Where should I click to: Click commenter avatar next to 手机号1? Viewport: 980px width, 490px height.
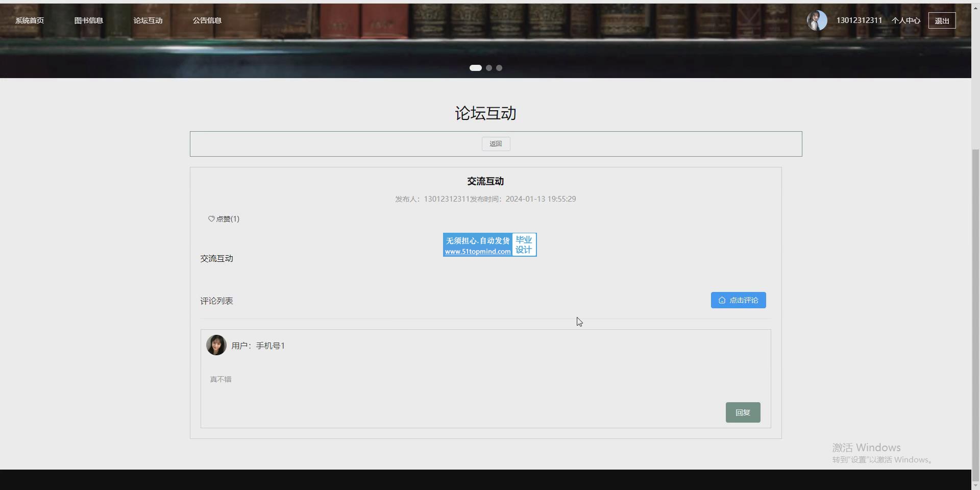[x=216, y=345]
